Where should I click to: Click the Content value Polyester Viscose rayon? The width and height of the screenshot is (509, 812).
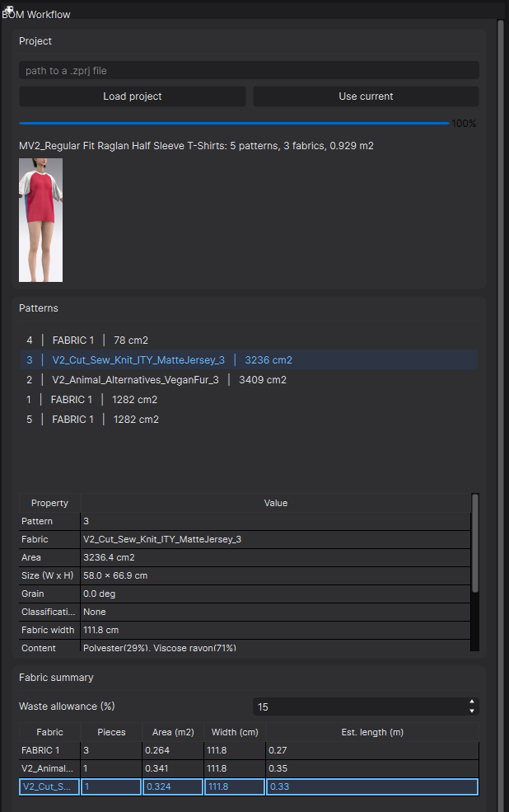coord(276,646)
